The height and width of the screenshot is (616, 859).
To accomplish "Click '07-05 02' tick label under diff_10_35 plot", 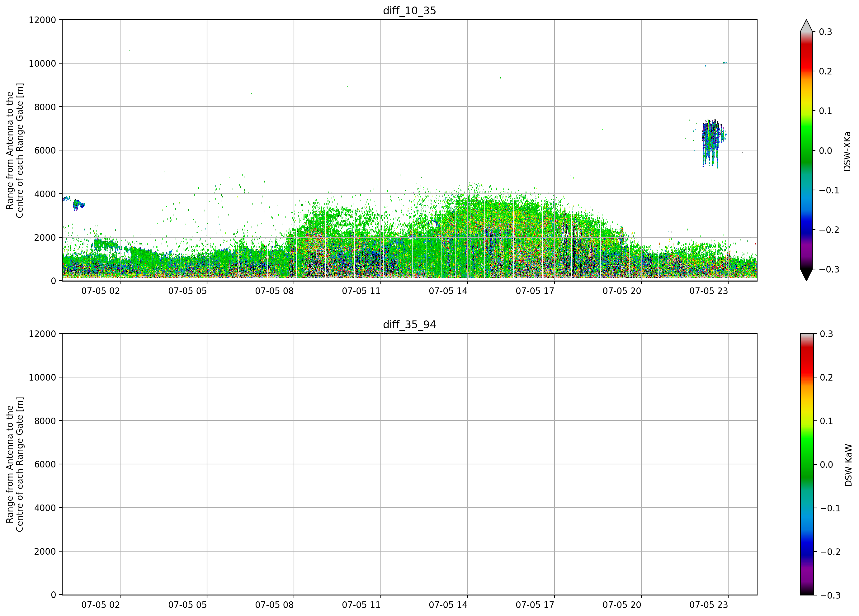I will [101, 291].
